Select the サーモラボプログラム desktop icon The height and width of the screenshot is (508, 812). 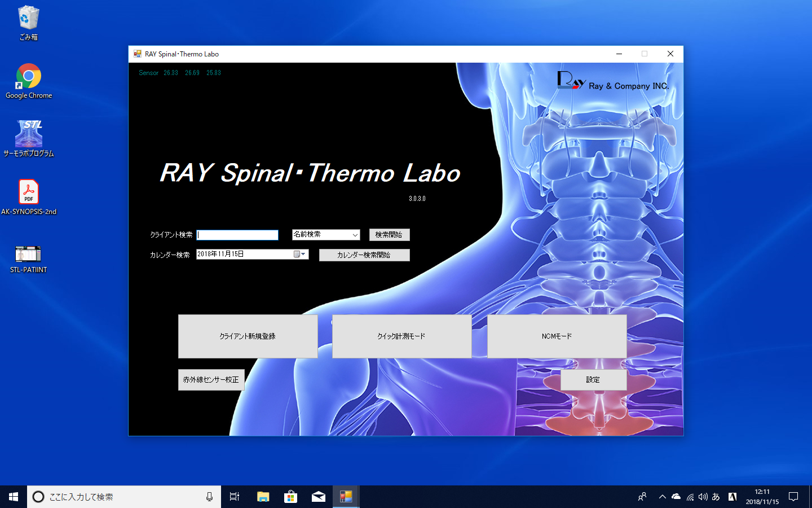29,139
